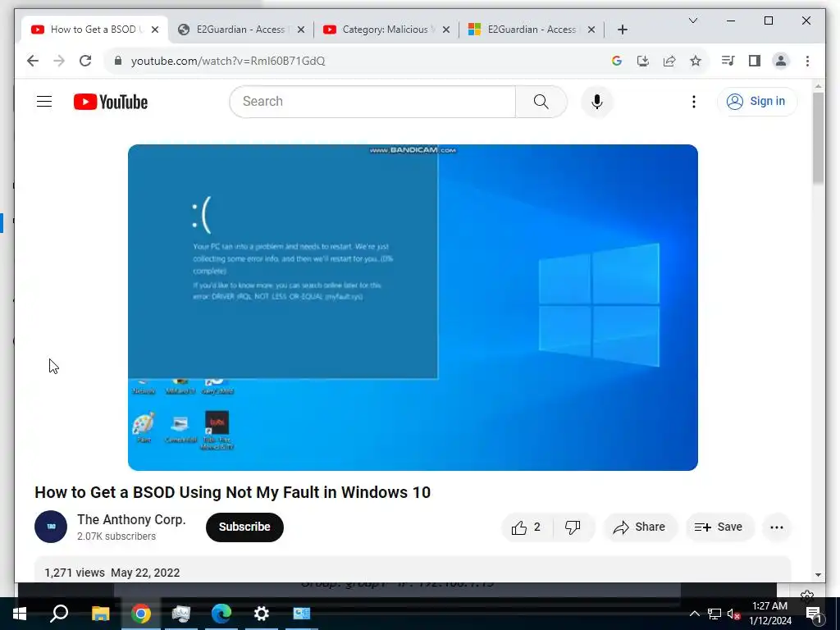This screenshot has width=840, height=630.
Task: Open Windows Settings gear on taskbar
Action: pyautogui.click(x=262, y=614)
